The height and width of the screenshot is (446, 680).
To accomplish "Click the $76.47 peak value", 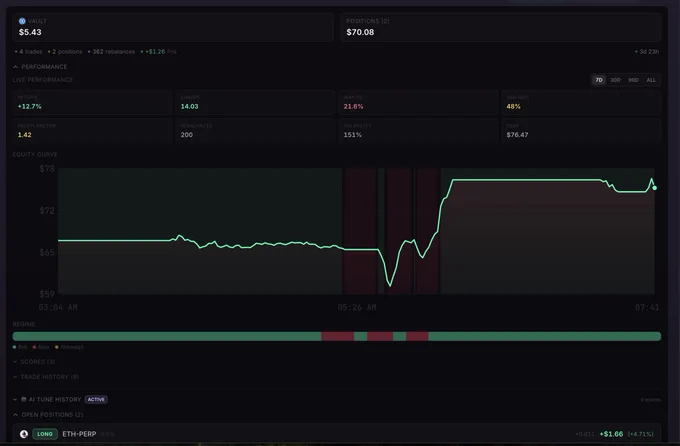I will 517,135.
